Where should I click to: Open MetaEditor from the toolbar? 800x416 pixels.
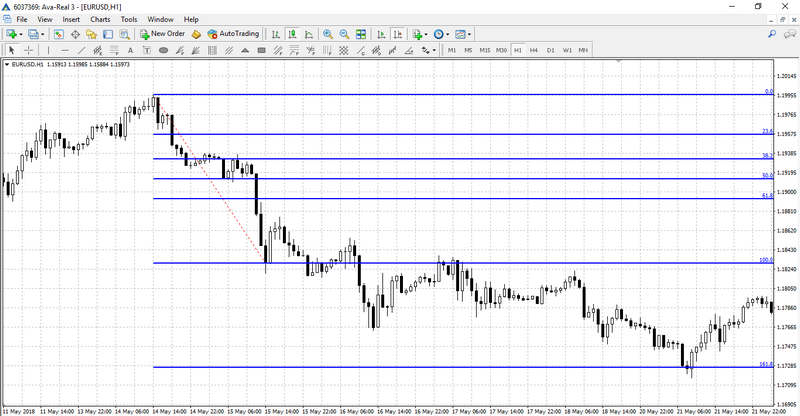pyautogui.click(x=197, y=34)
